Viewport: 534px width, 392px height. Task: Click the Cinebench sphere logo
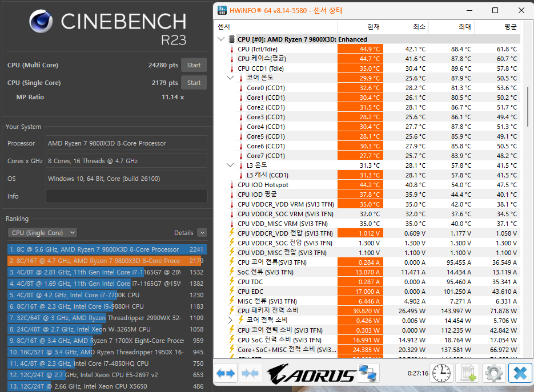click(41, 21)
